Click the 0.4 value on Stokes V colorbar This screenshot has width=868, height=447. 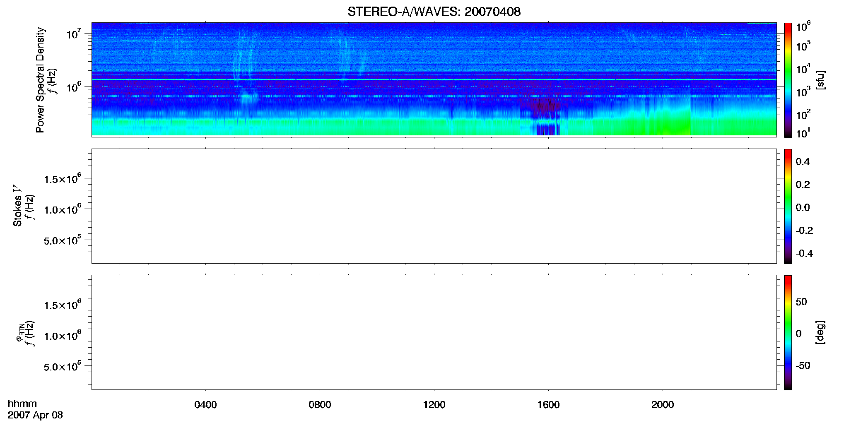click(x=803, y=162)
